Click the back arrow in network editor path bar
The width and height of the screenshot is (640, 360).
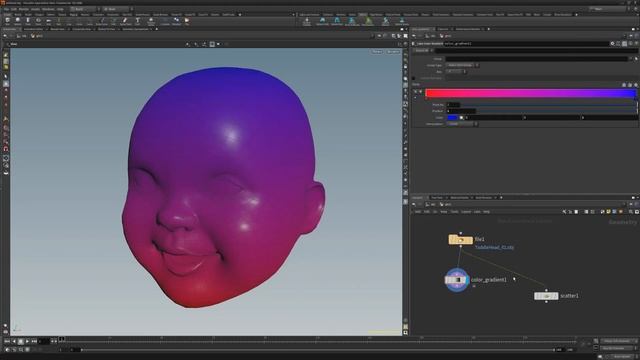[414, 204]
